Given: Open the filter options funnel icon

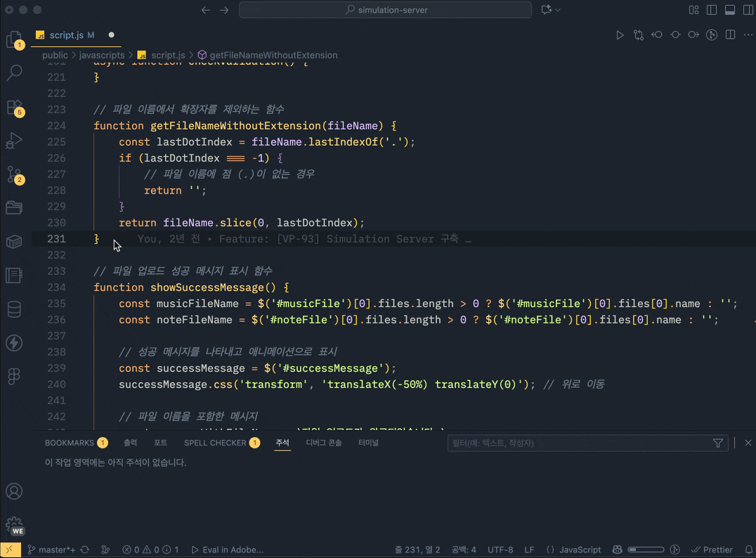Looking at the screenshot, I should point(718,443).
